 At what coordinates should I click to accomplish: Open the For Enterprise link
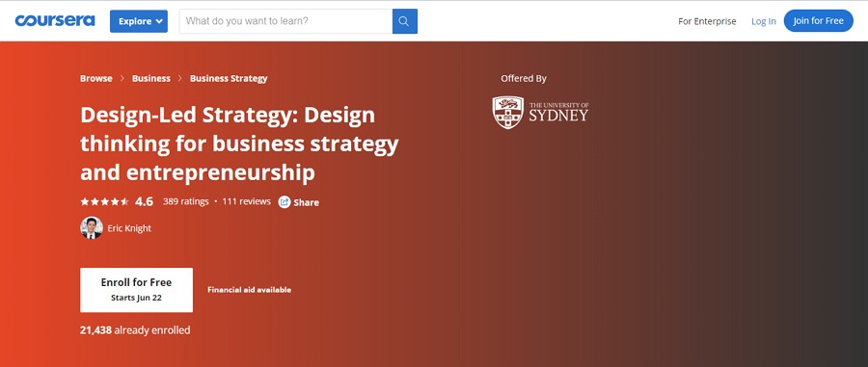(707, 21)
